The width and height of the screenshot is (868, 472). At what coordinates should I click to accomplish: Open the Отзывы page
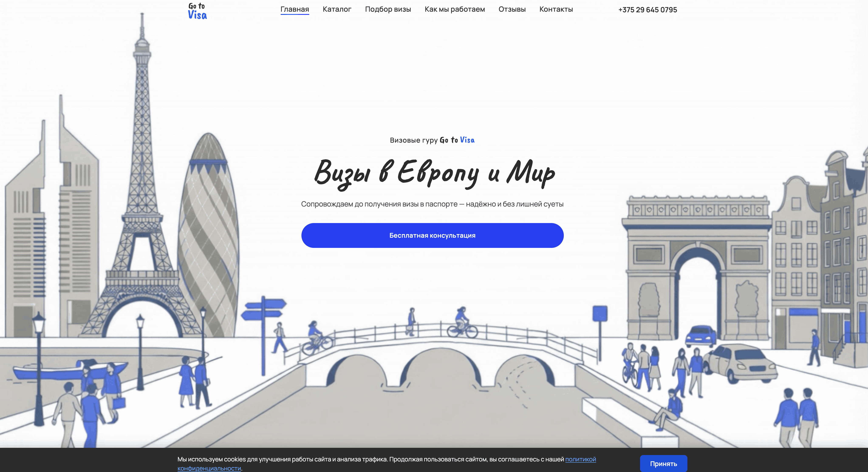[x=512, y=9]
